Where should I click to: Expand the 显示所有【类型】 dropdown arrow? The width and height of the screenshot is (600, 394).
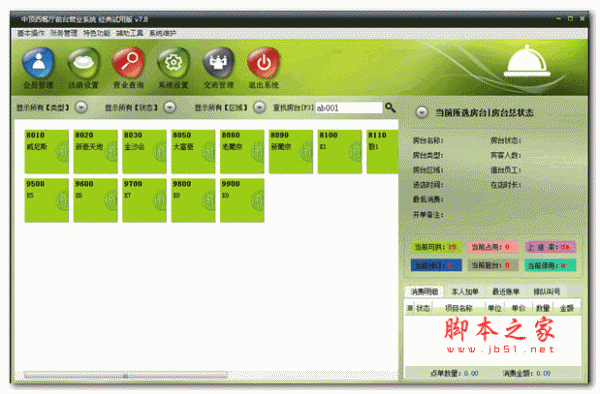[81, 107]
